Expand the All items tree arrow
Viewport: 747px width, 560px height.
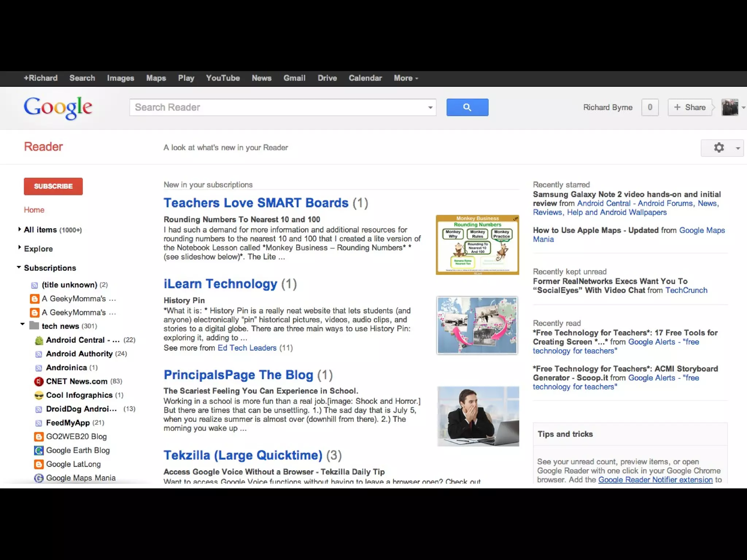point(19,229)
